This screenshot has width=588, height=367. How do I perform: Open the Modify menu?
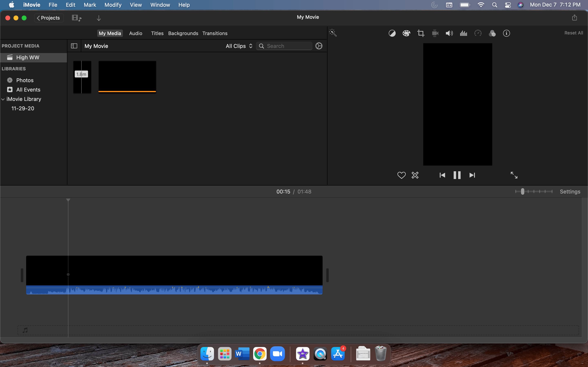(113, 5)
